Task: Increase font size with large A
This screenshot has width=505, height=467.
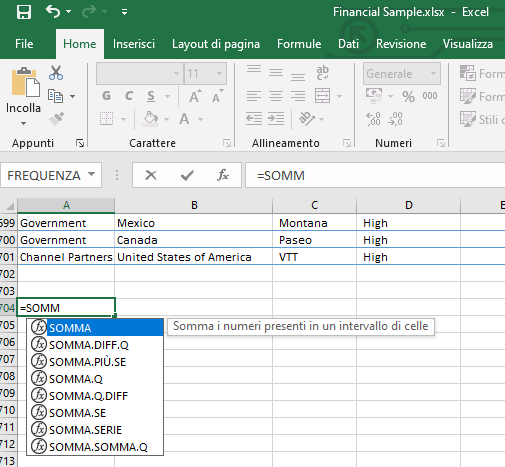Action: pos(196,96)
